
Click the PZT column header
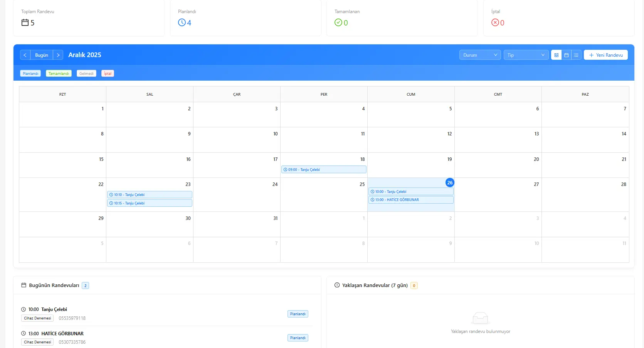click(62, 94)
